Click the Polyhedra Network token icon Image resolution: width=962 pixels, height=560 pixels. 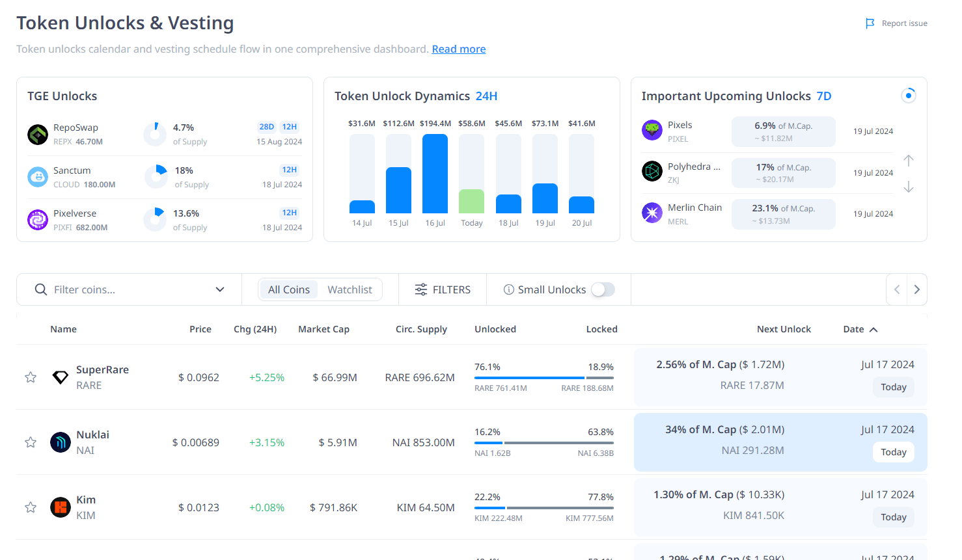tap(652, 172)
